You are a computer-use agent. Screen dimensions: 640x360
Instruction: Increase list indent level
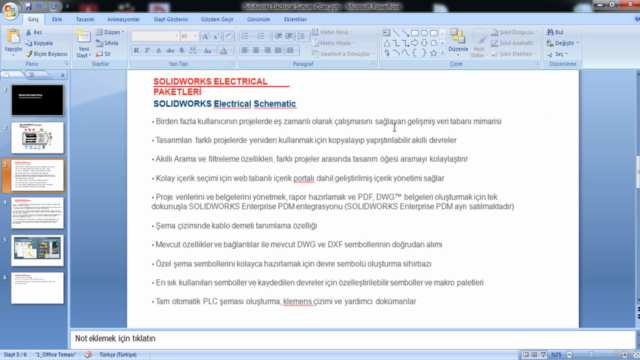coord(289,36)
